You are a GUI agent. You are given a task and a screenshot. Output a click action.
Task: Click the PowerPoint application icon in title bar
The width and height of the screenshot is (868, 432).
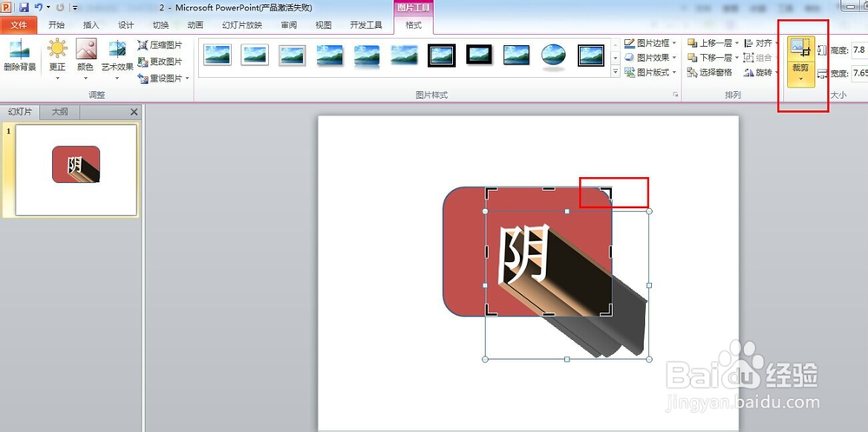pyautogui.click(x=8, y=8)
